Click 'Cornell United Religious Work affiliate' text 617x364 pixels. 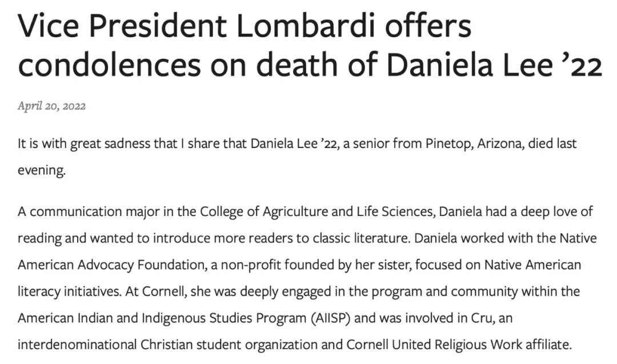pos(459,345)
